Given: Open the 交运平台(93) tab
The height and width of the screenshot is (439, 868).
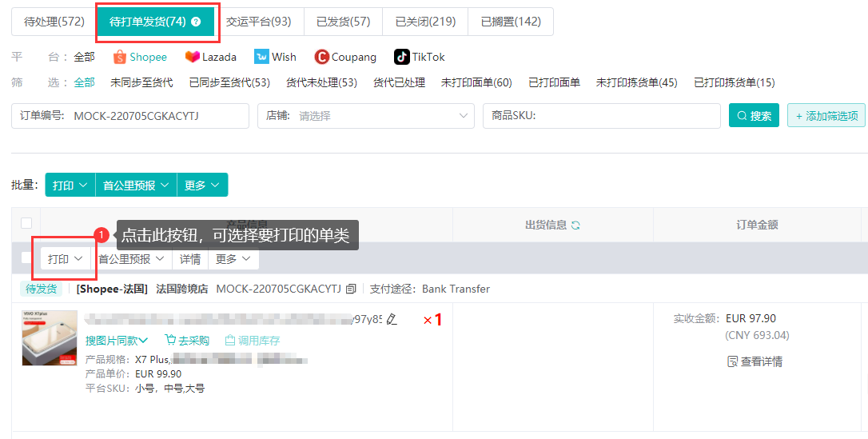Looking at the screenshot, I should pos(258,22).
